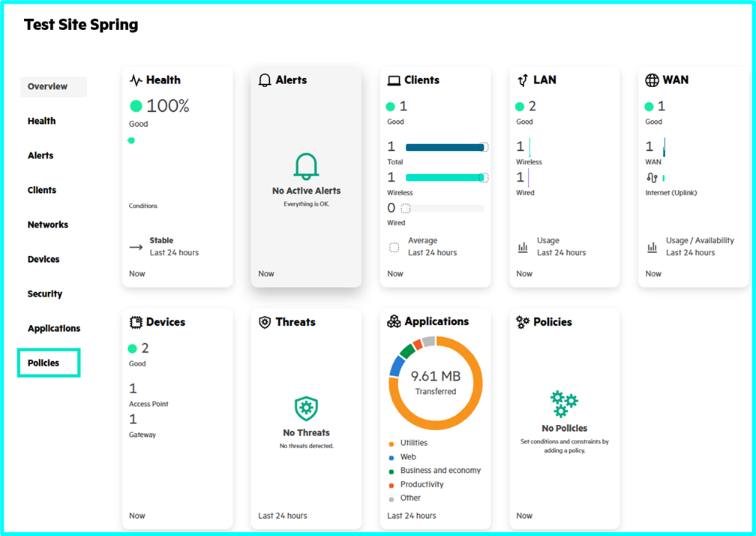Open Policies in the sidebar
This screenshot has width=756, height=536.
point(49,363)
